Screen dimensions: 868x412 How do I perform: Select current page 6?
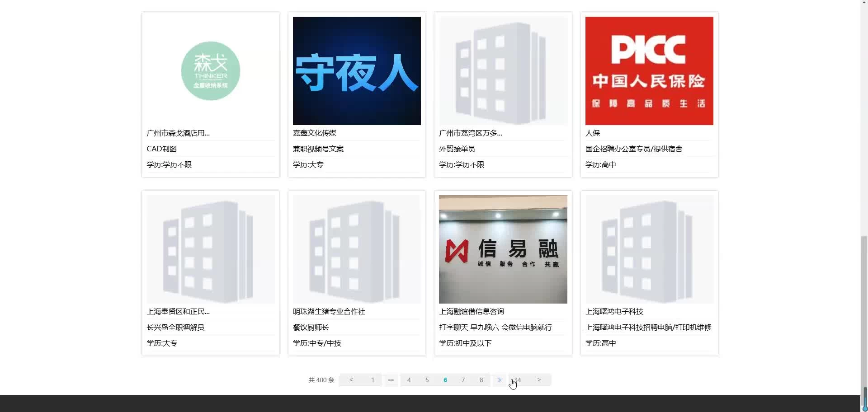(445, 380)
